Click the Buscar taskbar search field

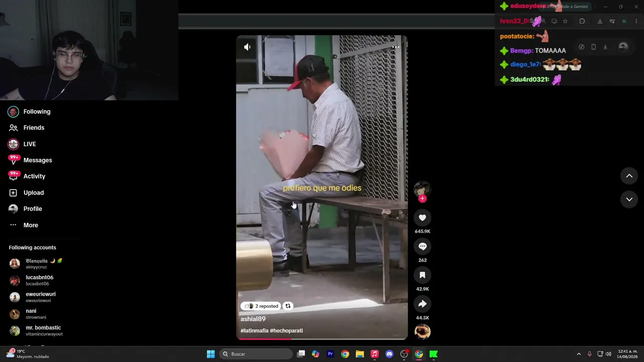click(257, 354)
